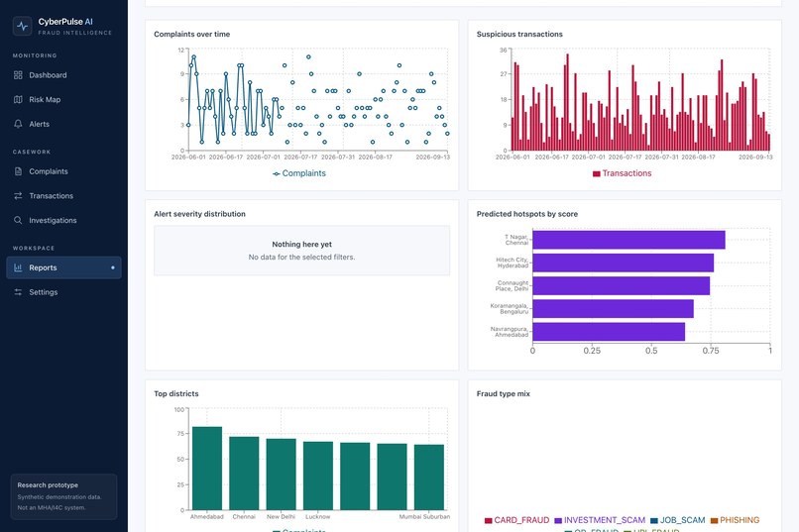Click the PHISHING legend entry
Screen dimensions: 799x532
(x=735, y=520)
